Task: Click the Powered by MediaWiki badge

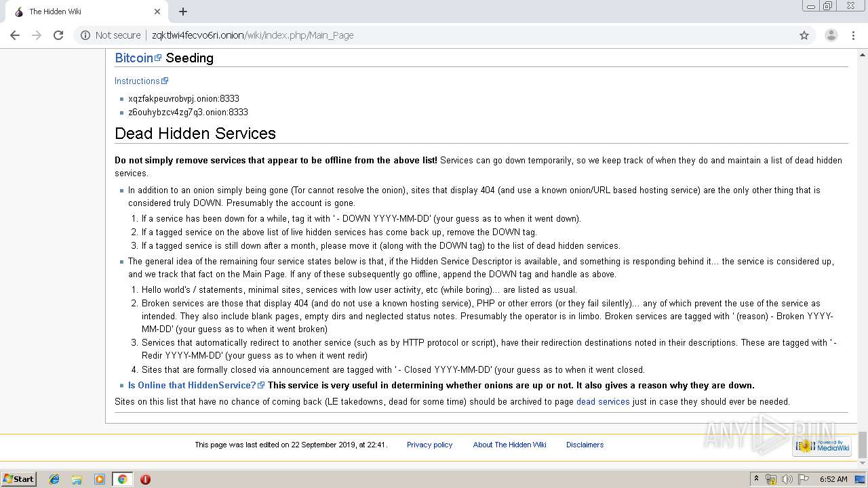Action: (x=822, y=445)
